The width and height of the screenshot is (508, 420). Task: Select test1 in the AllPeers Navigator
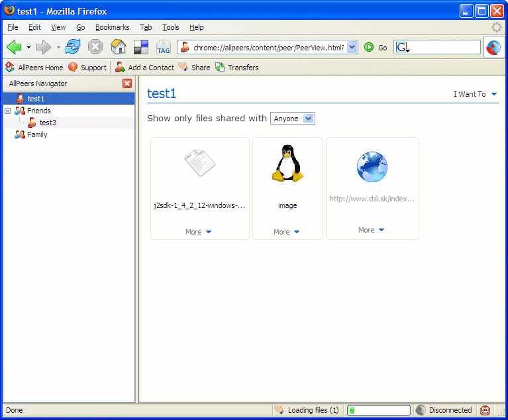tap(69, 99)
